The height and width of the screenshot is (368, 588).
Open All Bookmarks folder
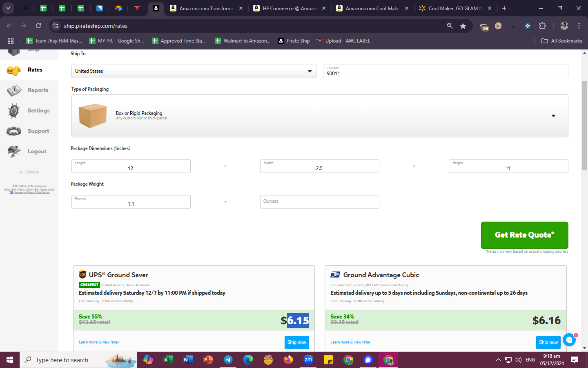click(x=561, y=41)
